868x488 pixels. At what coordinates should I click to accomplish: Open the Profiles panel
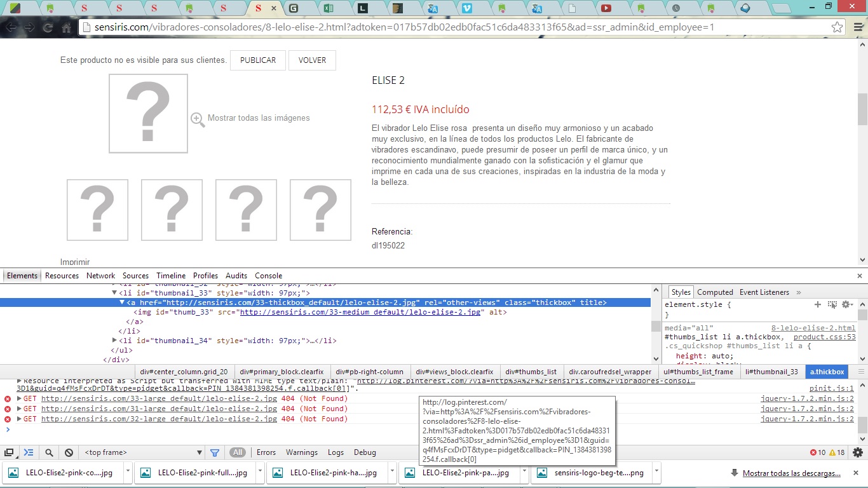[206, 276]
